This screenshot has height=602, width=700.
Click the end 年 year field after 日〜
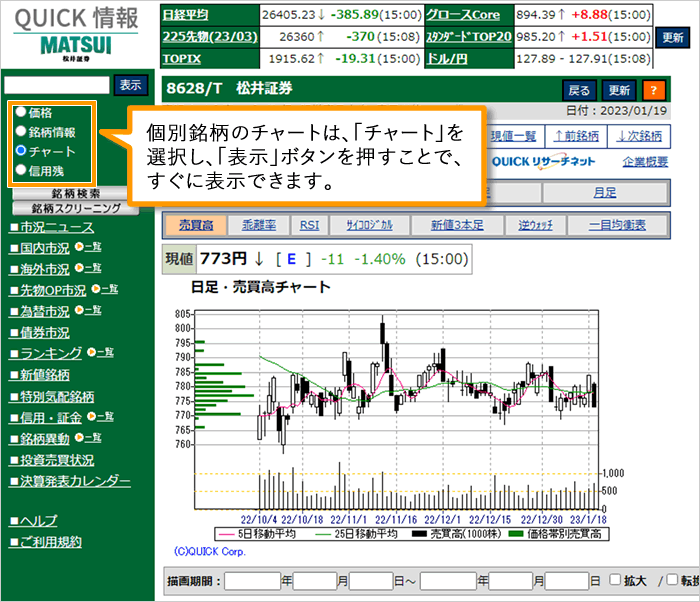448,581
